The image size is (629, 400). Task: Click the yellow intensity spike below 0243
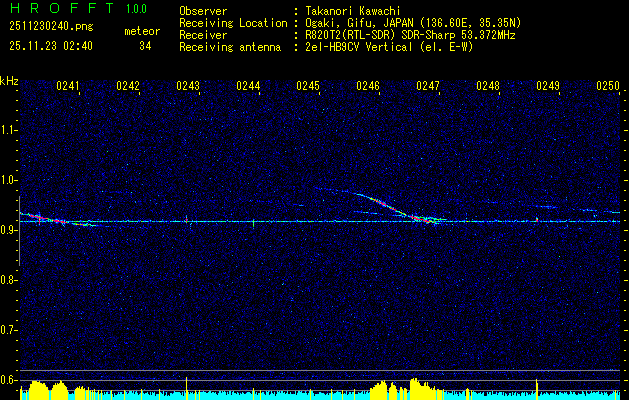[x=187, y=388]
